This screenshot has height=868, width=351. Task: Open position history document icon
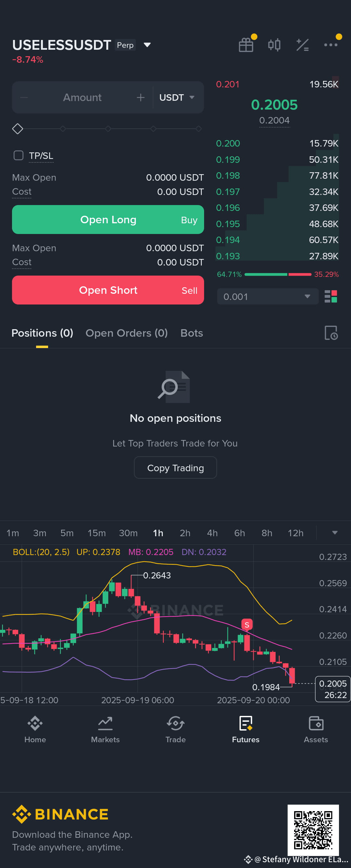coord(331,333)
